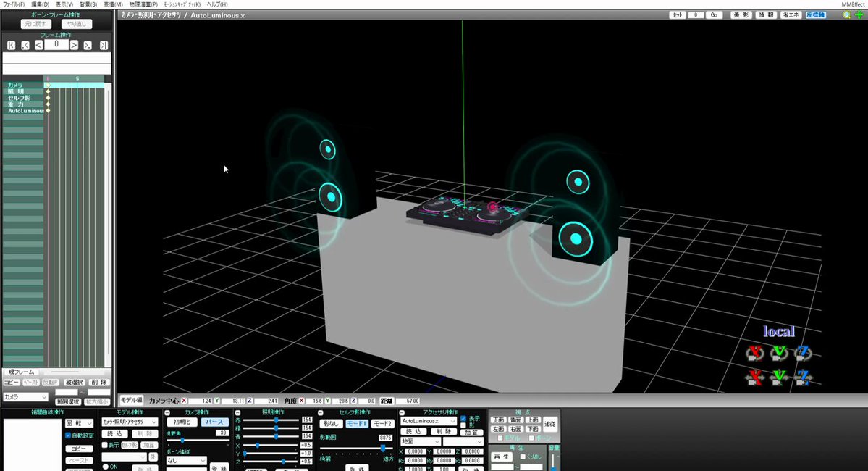Switch to モデル編 mode button

[x=132, y=400]
